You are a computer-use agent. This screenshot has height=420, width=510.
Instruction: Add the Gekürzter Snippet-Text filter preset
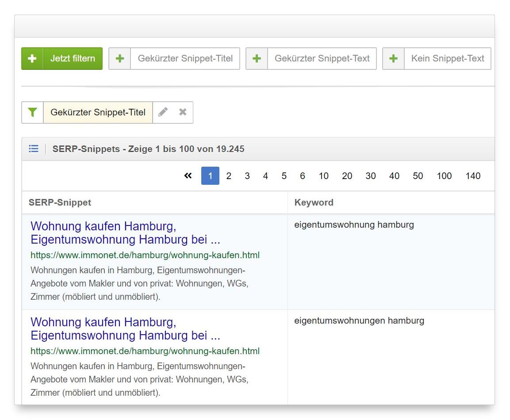coord(322,58)
